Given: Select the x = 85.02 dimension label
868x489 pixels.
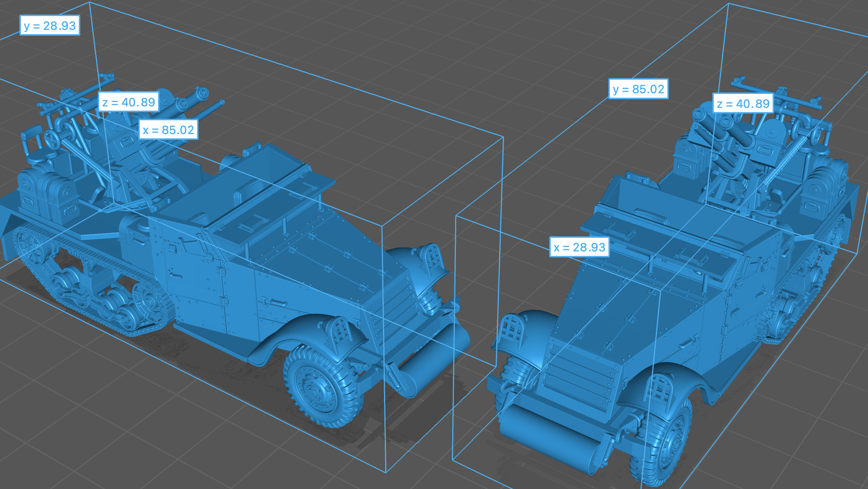Looking at the screenshot, I should pos(168,130).
